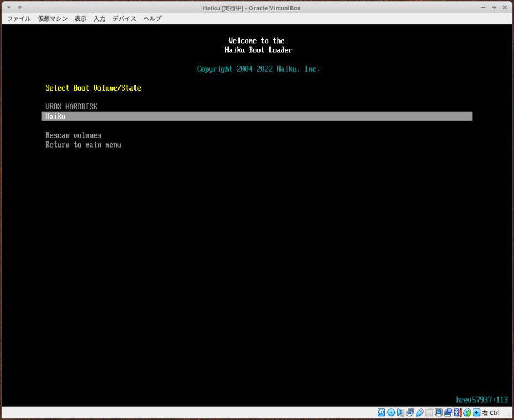Open the デバイス menu
The height and width of the screenshot is (420, 514).
[x=124, y=19]
